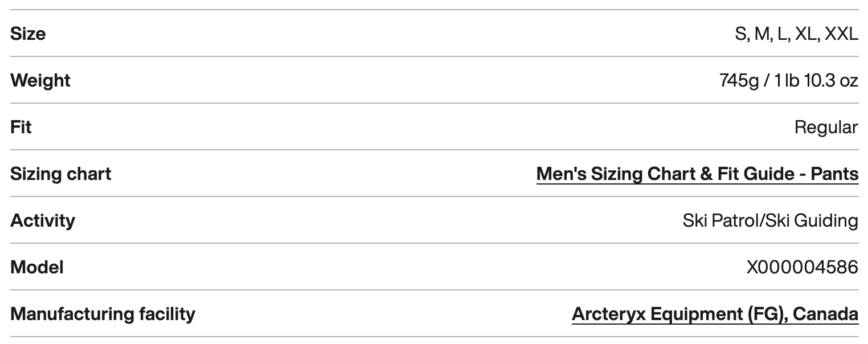Click the Fit row label

[x=21, y=127]
